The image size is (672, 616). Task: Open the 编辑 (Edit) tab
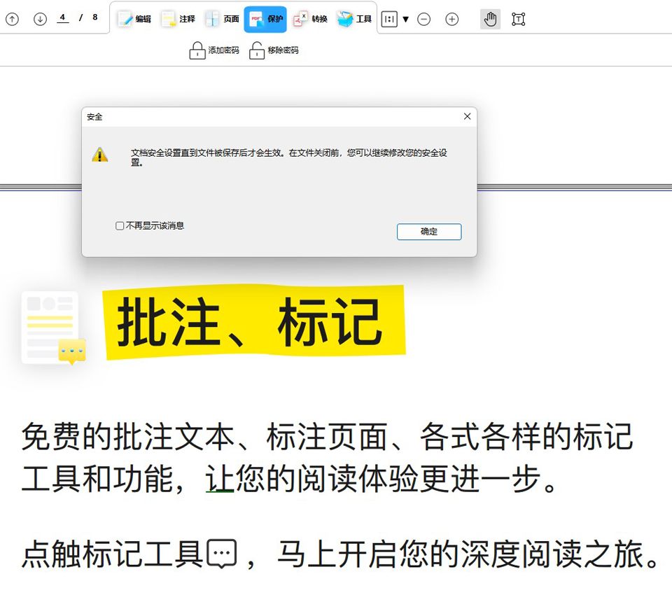tap(134, 19)
